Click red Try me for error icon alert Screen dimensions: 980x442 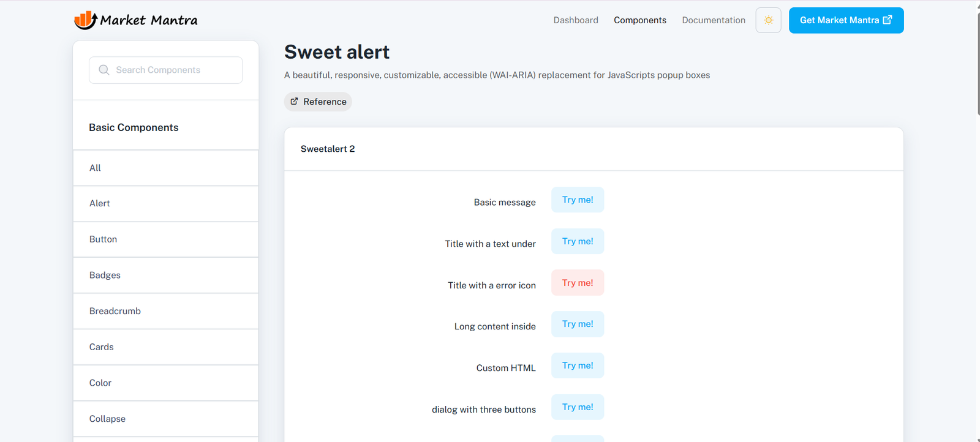tap(578, 283)
